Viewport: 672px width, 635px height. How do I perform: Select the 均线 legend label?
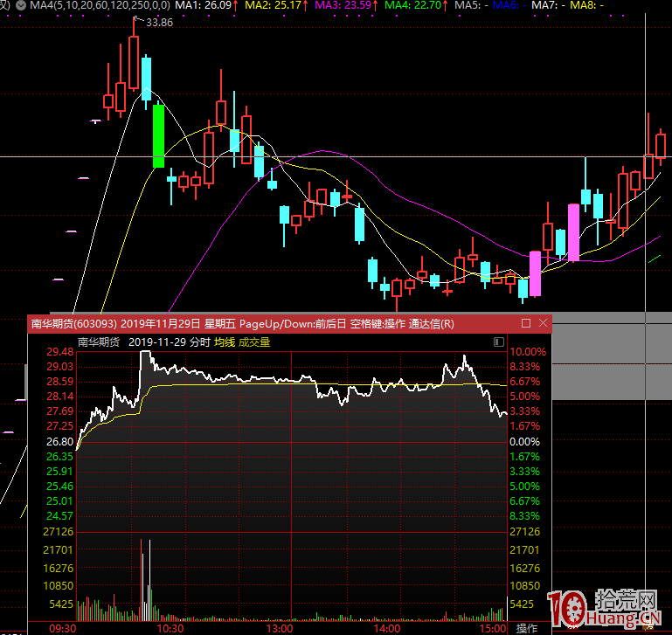[x=225, y=342]
